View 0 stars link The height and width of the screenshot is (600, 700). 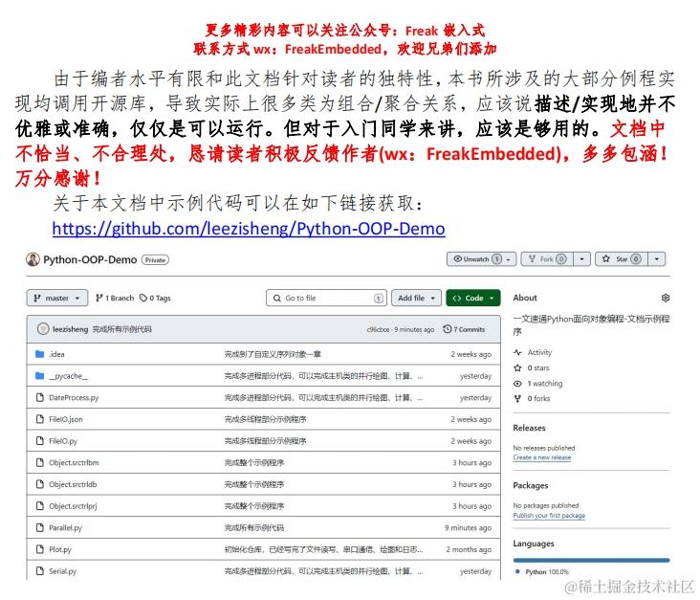tap(538, 368)
